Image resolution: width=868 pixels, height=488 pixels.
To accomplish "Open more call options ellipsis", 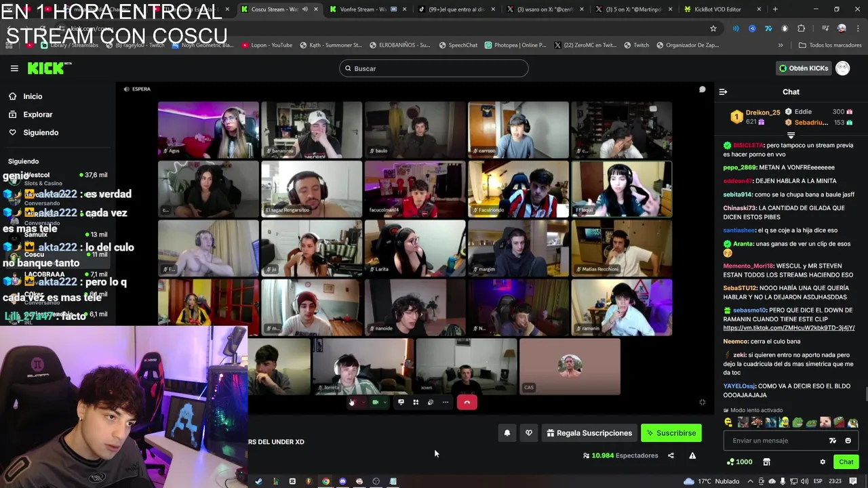I will point(446,403).
